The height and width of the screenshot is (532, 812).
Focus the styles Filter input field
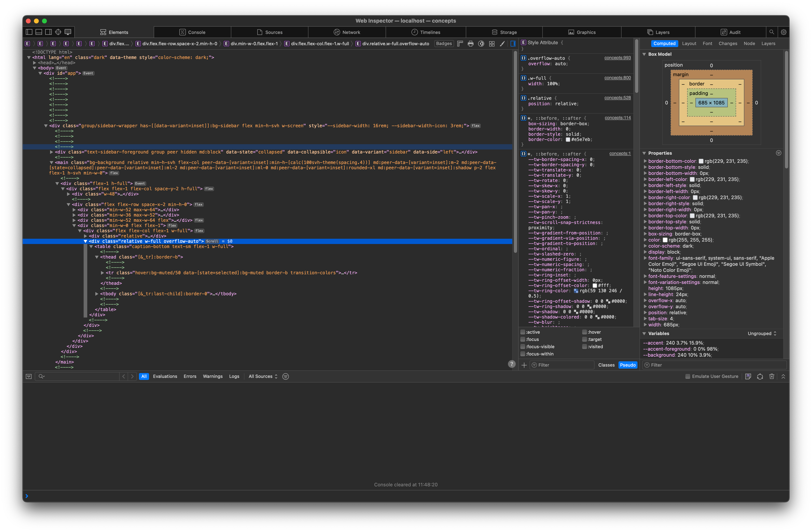pos(562,365)
